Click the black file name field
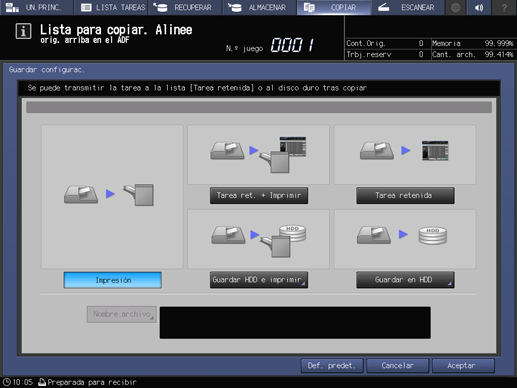This screenshot has height=388, width=517. (295, 323)
